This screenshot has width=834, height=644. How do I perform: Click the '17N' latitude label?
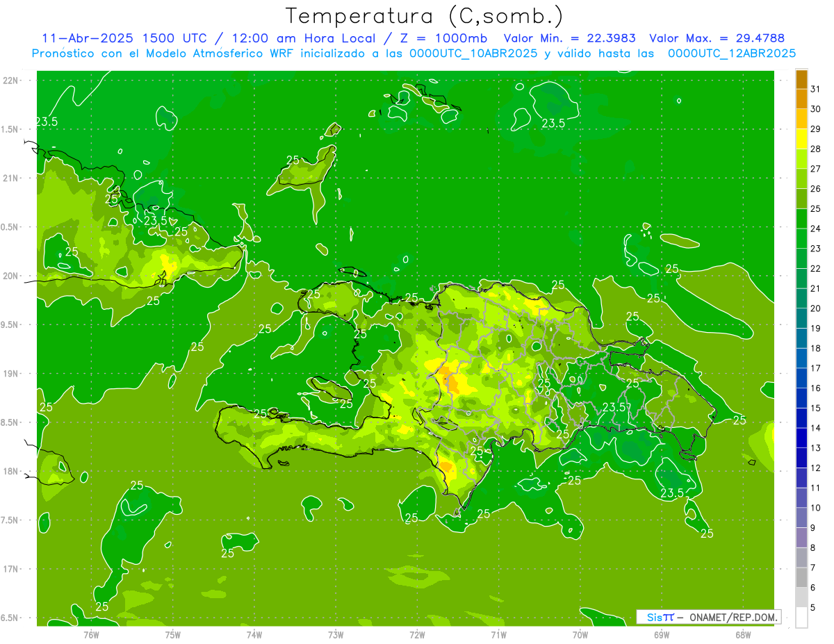tap(11, 569)
